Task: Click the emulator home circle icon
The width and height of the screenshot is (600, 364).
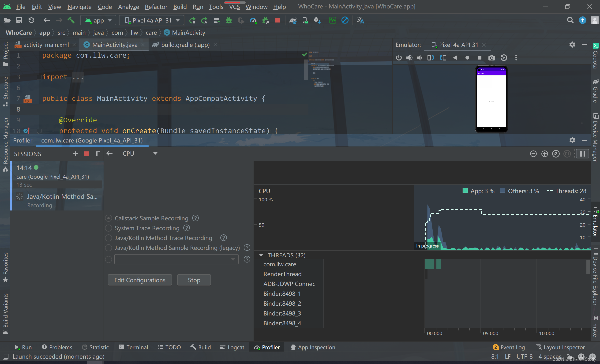Action: [x=467, y=58]
